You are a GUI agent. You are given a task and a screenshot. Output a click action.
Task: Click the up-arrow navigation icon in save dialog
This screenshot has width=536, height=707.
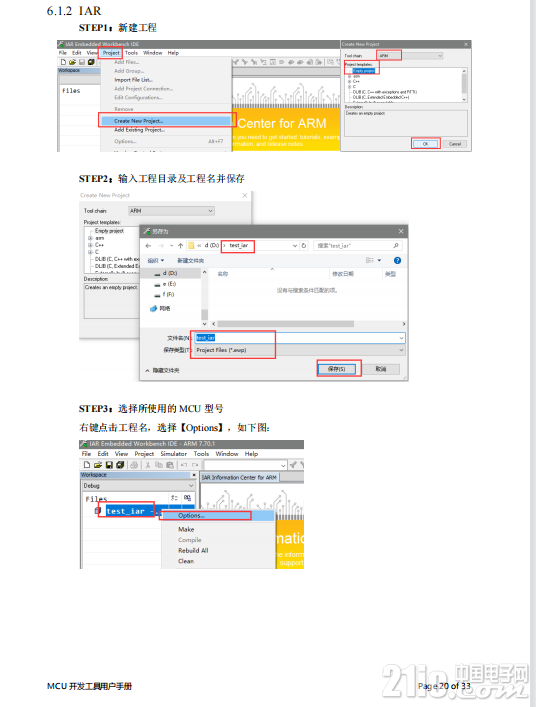click(180, 246)
